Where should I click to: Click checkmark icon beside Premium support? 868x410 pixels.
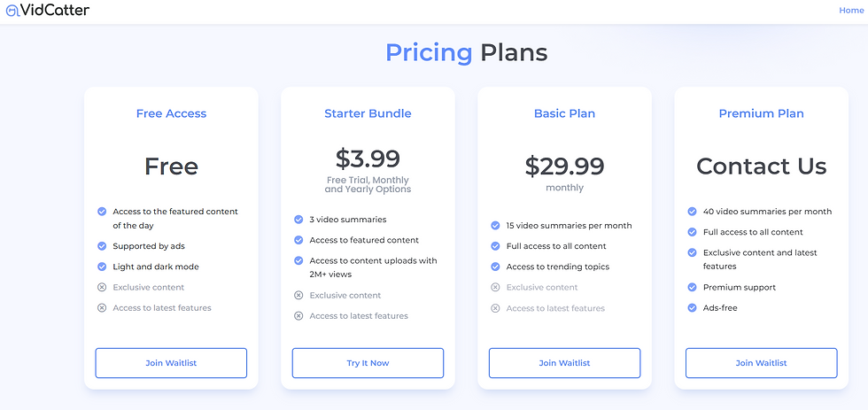[692, 287]
